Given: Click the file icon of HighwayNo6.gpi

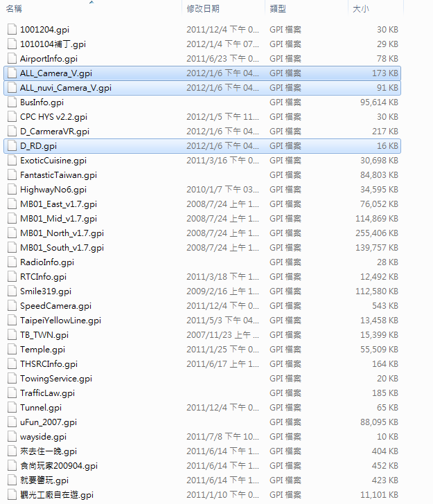Looking at the screenshot, I should 12,189.
